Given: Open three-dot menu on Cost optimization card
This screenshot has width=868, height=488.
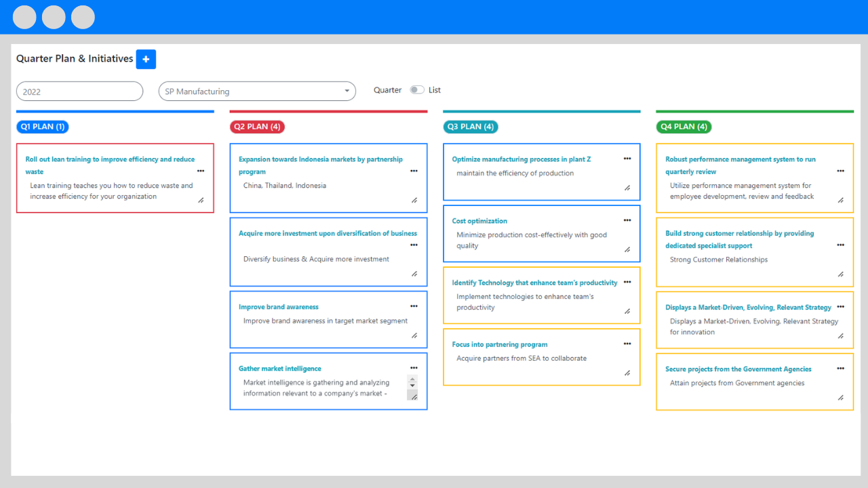Looking at the screenshot, I should (627, 220).
